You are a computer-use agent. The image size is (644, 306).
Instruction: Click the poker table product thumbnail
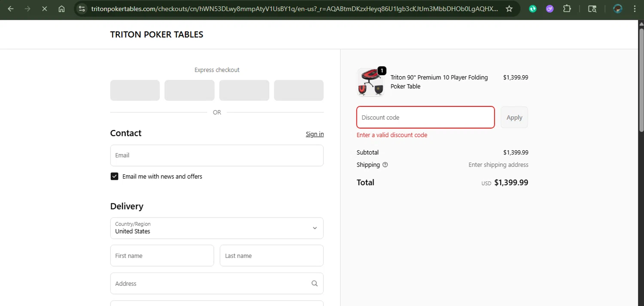point(371,82)
